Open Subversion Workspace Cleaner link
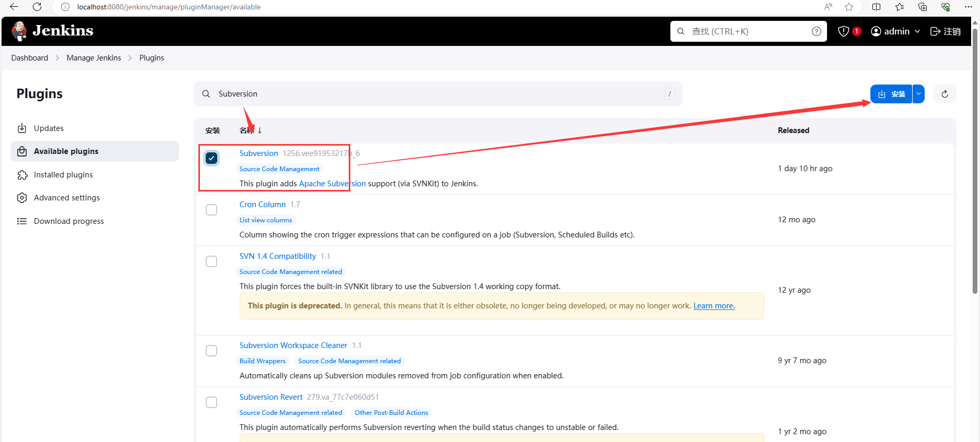The width and height of the screenshot is (980, 442). [293, 345]
